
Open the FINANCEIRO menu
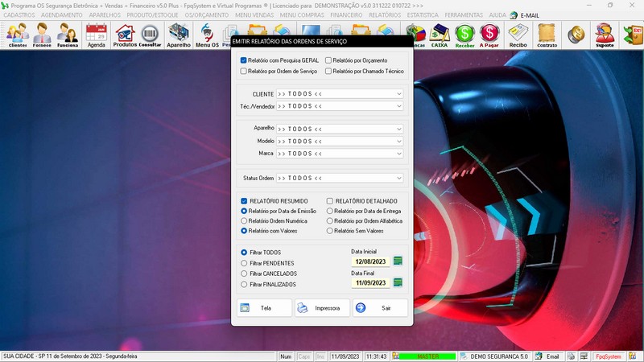click(x=346, y=14)
